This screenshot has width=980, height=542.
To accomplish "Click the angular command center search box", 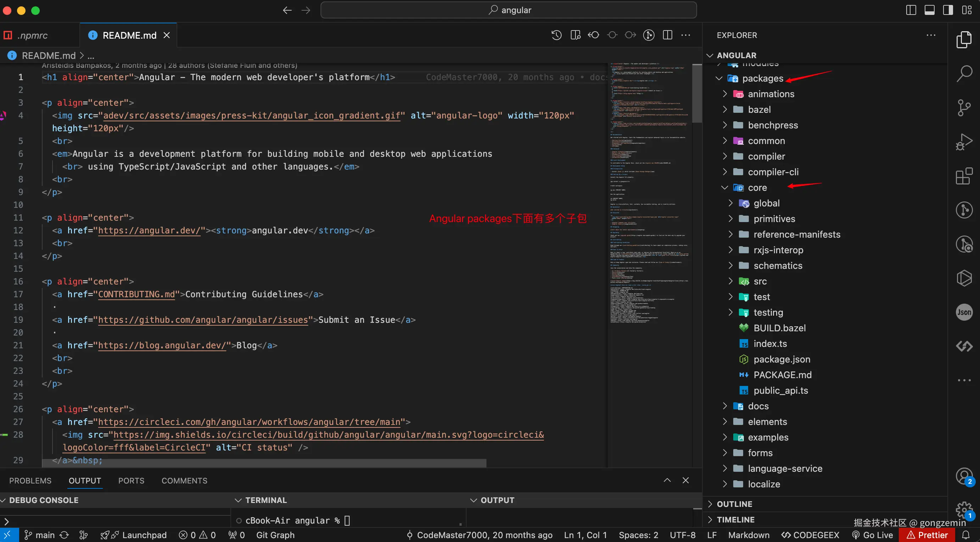I will coord(508,10).
